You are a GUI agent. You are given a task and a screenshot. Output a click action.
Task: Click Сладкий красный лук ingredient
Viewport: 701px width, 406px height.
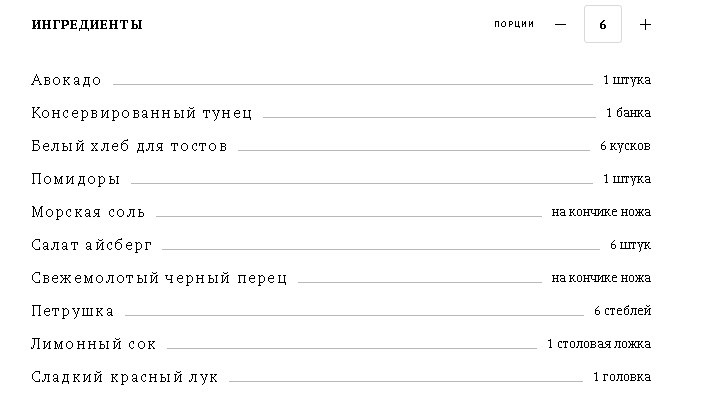coord(125,377)
